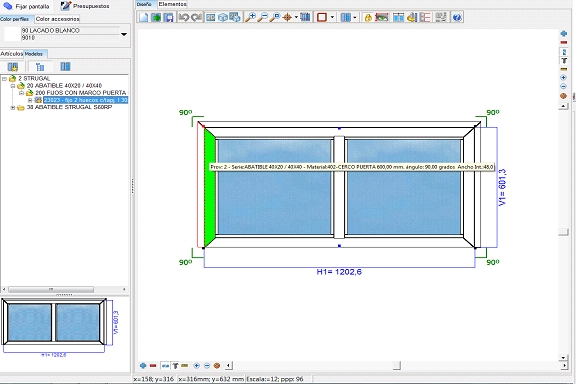Click the T profile icon on right sidebar
576x384 pixels.
tap(564, 61)
